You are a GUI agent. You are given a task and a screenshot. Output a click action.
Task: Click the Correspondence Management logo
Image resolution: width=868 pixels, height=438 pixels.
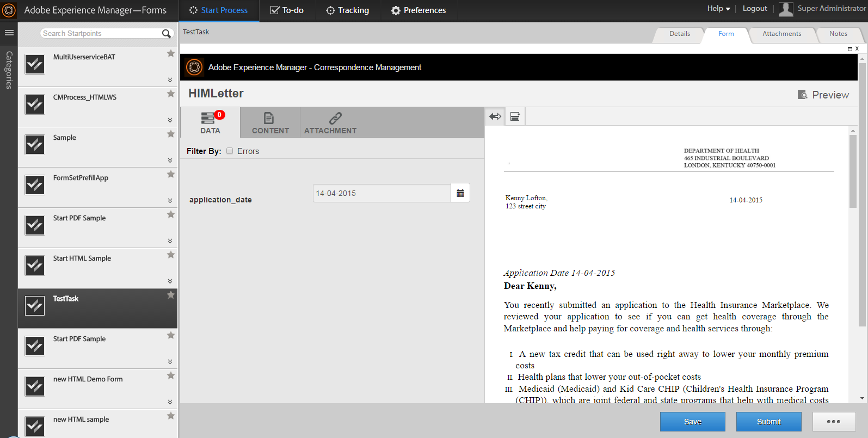tap(194, 67)
